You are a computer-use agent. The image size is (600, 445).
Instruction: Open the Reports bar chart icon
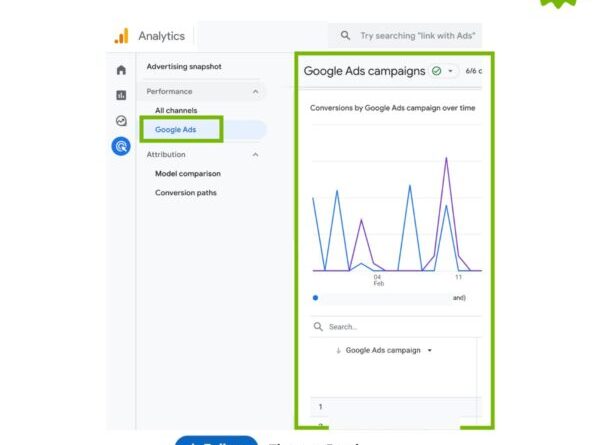click(121, 95)
